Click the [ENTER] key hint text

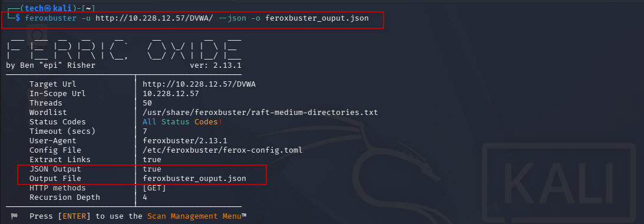[74, 216]
